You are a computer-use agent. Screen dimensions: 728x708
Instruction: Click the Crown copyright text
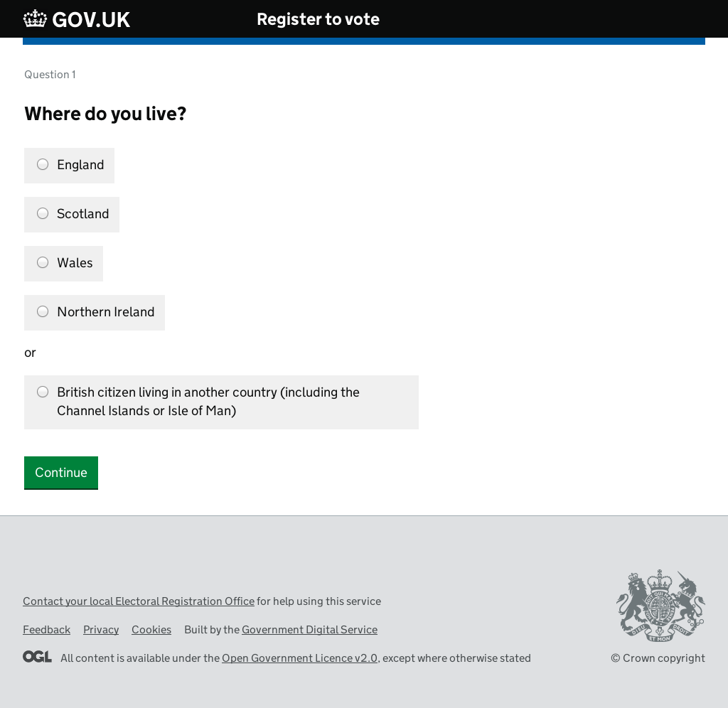(x=658, y=658)
